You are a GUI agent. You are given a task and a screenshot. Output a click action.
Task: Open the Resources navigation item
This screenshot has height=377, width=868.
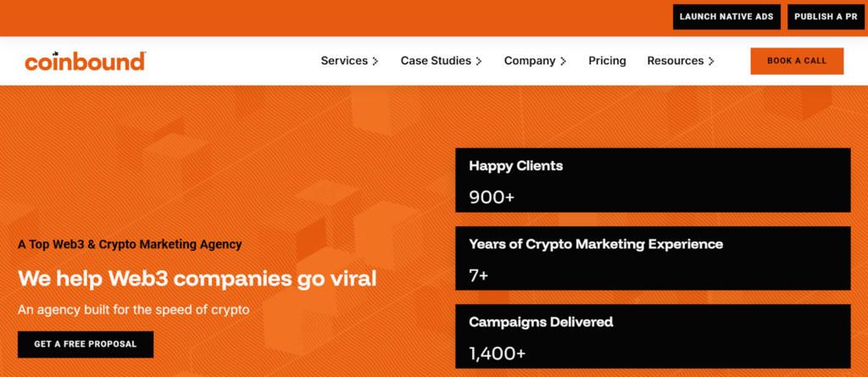click(x=675, y=61)
